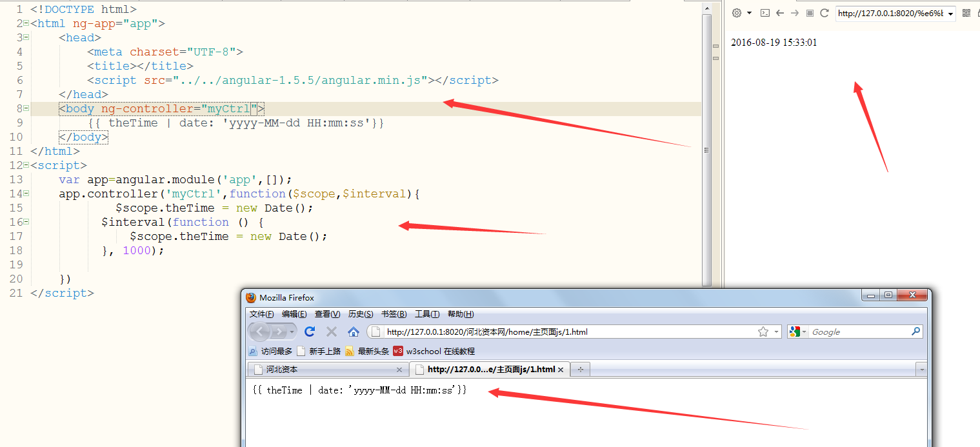Open the w3school 在线教程 bookmark
This screenshot has width=980, height=447.
pos(434,351)
